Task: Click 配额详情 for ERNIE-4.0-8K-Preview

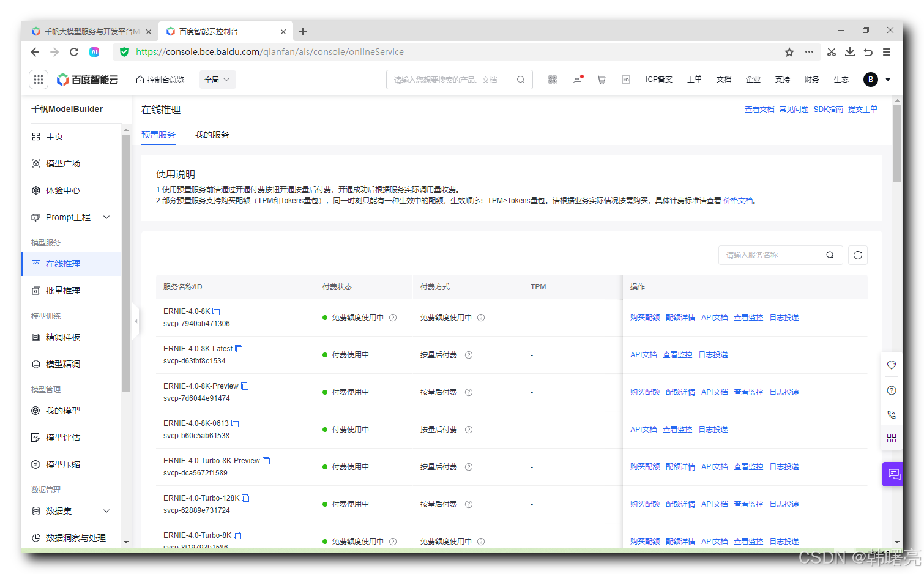Action: 680,392
